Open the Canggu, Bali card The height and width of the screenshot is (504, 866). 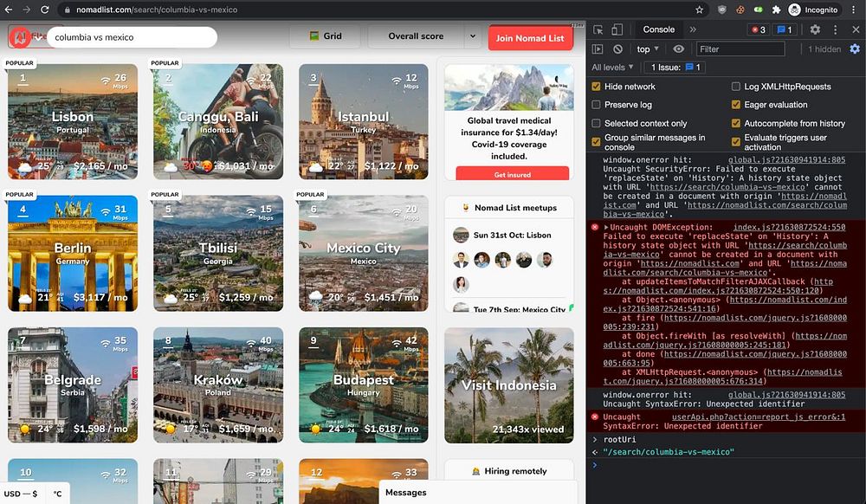218,121
